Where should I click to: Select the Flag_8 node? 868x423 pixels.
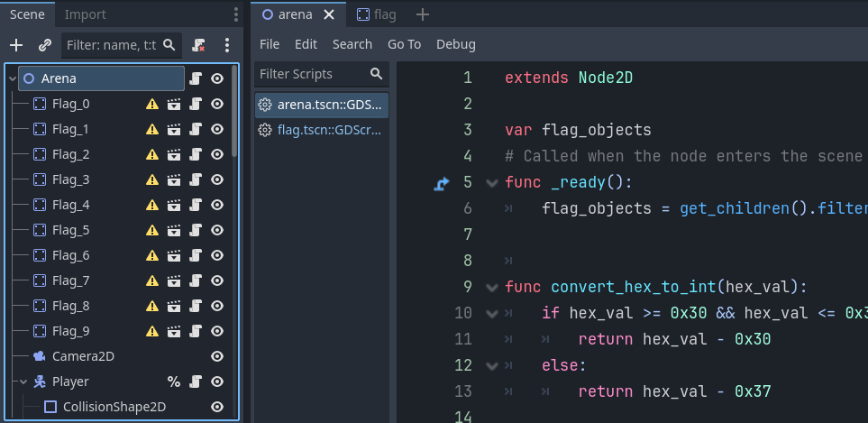pyautogui.click(x=71, y=306)
